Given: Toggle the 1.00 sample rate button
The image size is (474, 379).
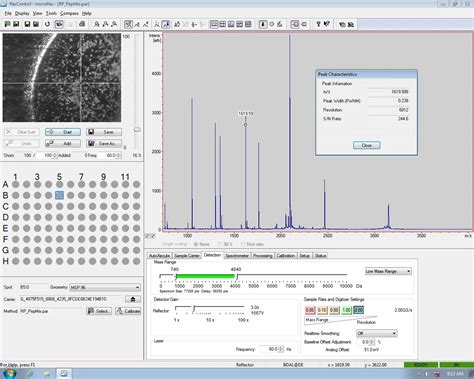Looking at the screenshot, I should [x=347, y=310].
